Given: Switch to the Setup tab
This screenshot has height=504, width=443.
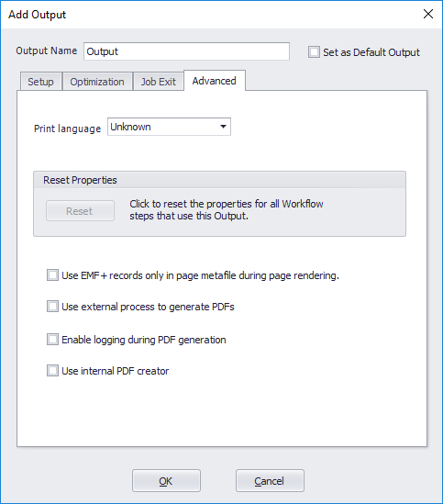Looking at the screenshot, I should (x=40, y=82).
